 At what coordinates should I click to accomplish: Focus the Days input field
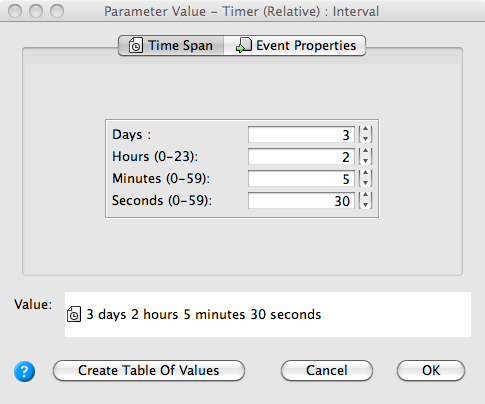click(301, 135)
